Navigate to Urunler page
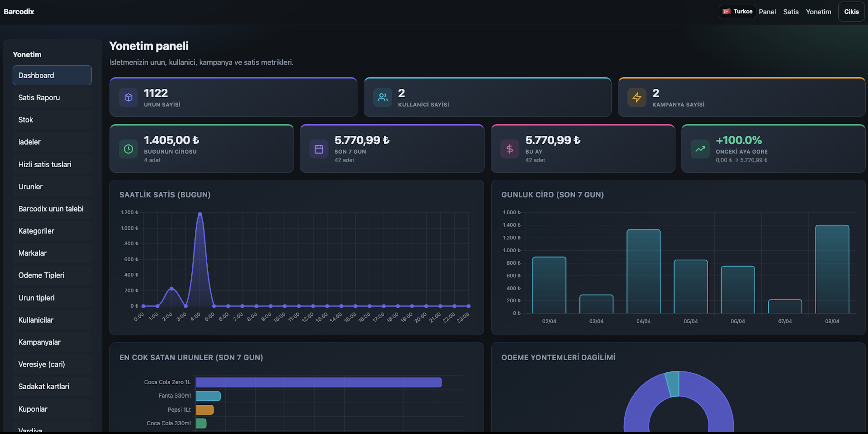The width and height of the screenshot is (868, 434). 52,187
